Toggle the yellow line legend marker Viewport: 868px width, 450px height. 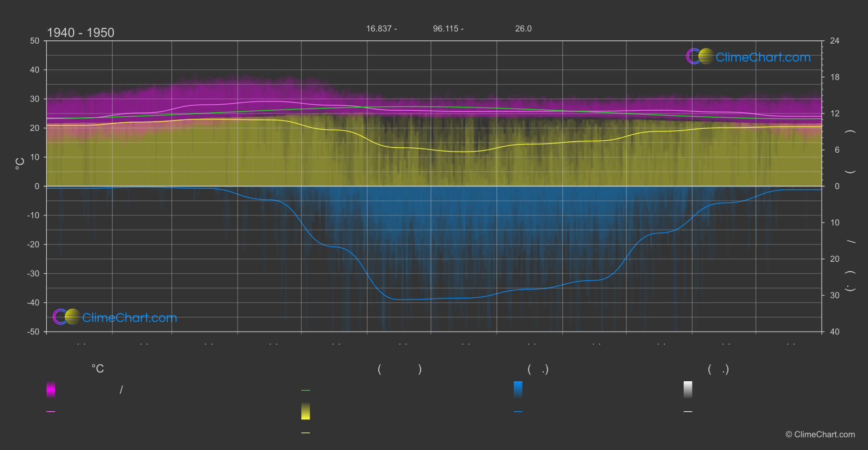click(306, 433)
